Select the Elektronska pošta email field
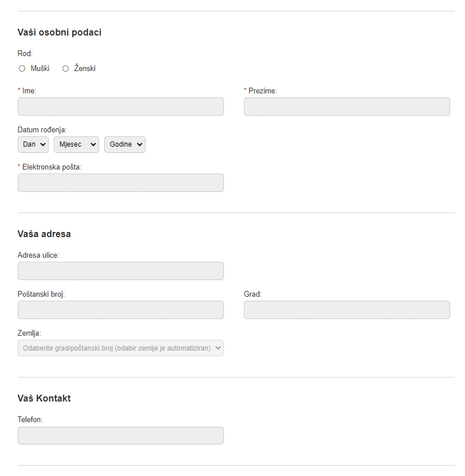465x476 pixels. [121, 183]
